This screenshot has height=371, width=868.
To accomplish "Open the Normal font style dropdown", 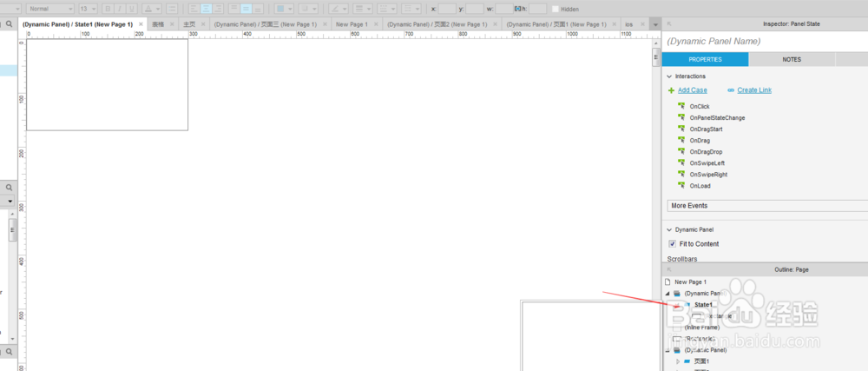I will click(x=49, y=9).
